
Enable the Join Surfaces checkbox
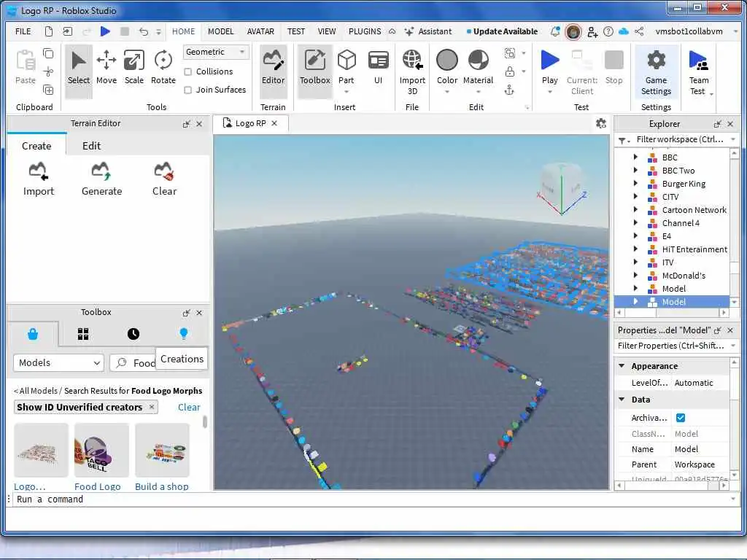coord(188,90)
